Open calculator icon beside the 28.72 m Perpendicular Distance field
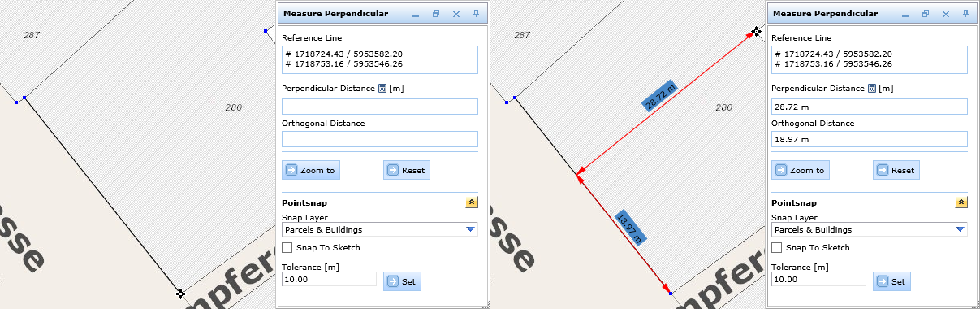The image size is (980, 309). pos(873,89)
